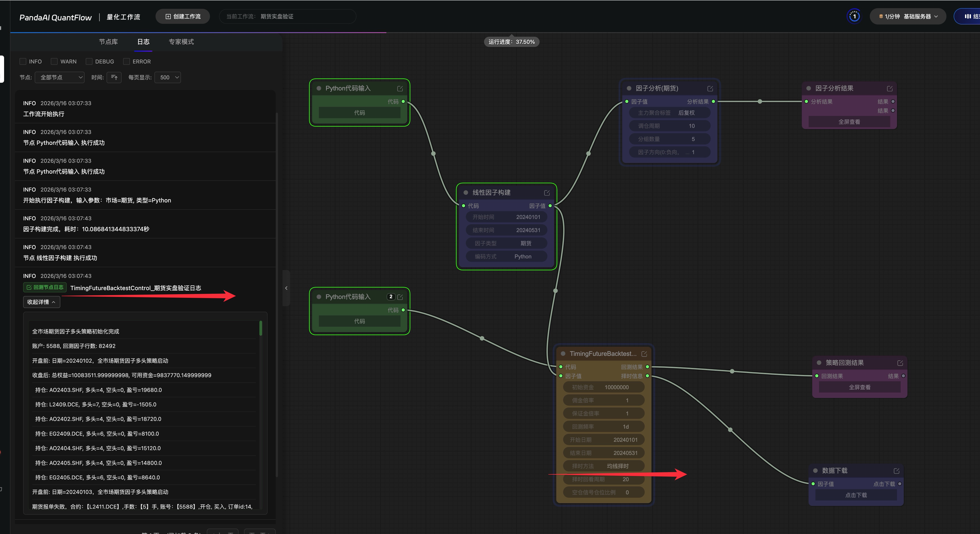980x534 pixels.
Task: Click the 择时回看周期 20 field
Action: tap(604, 479)
